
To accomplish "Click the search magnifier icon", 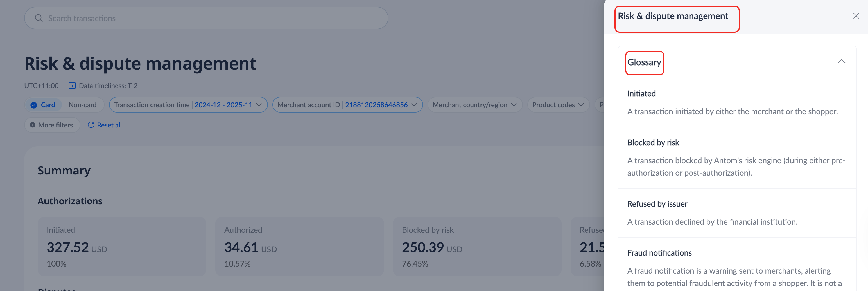I will 39,18.
